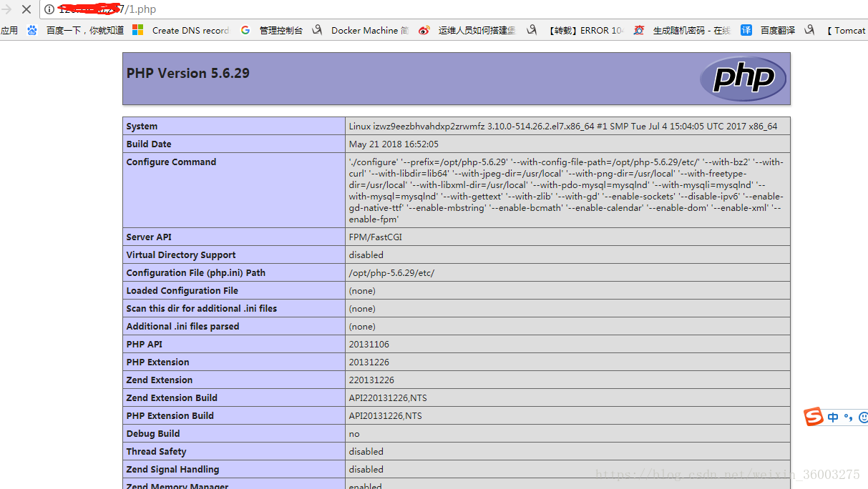Screen dimensions: 868x489
Task: Select the May 21 2018 16:52:05 value
Action: click(394, 144)
